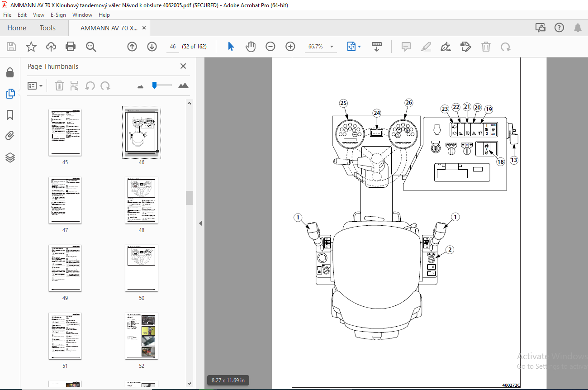Adjust the thumbnail size slider
Screen dimensions: 588x390
154,85
